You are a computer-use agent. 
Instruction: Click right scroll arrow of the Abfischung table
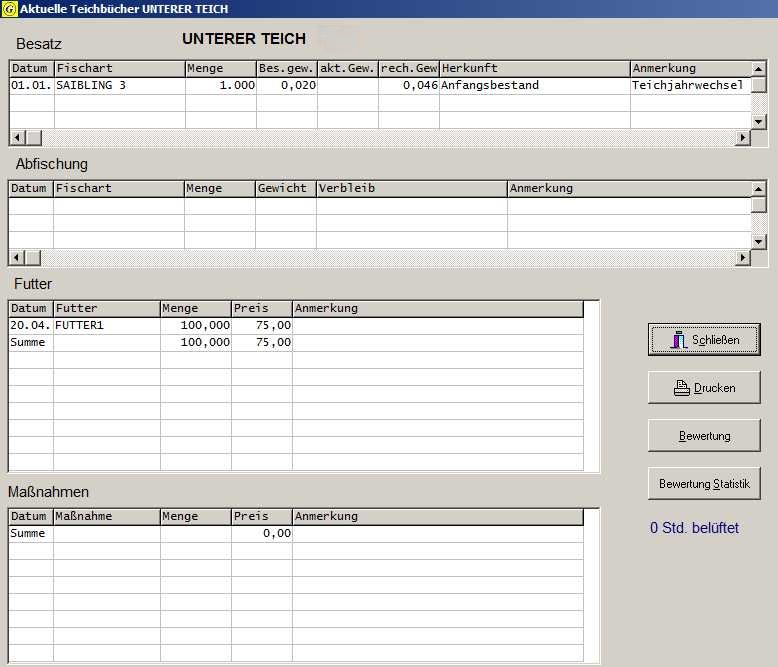743,258
